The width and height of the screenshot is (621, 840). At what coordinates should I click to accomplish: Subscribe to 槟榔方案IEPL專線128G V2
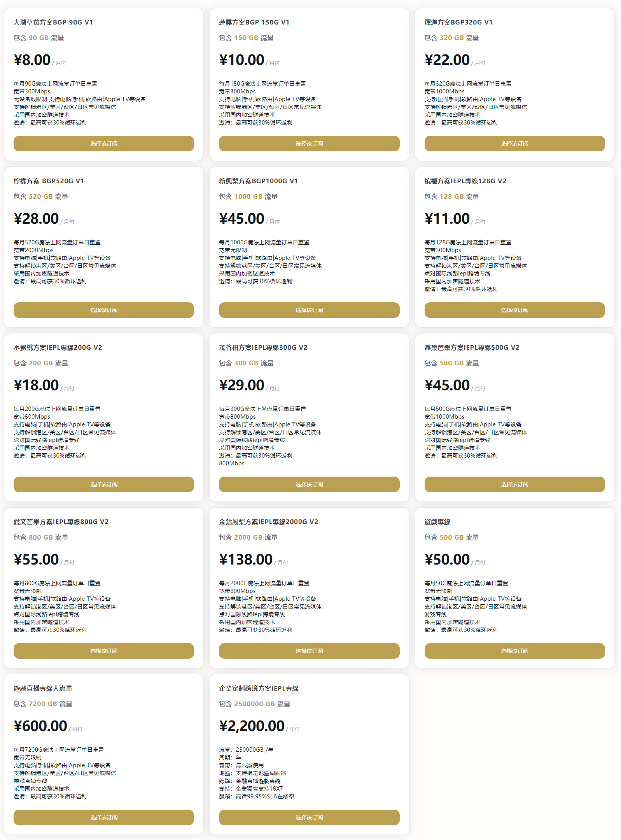[x=514, y=310]
